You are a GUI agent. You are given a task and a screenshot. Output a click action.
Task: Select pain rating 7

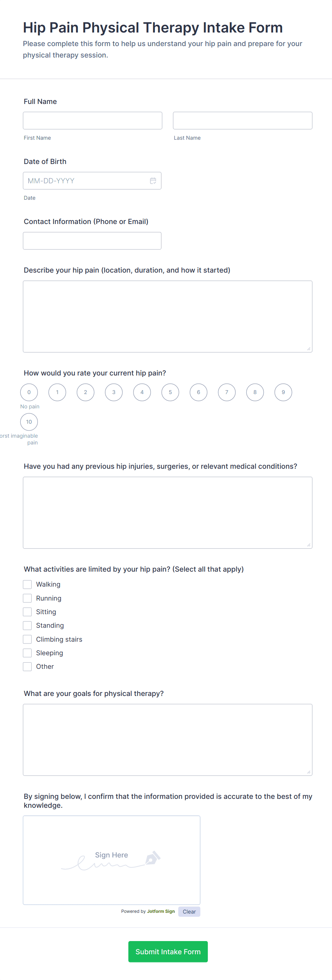pyautogui.click(x=227, y=392)
